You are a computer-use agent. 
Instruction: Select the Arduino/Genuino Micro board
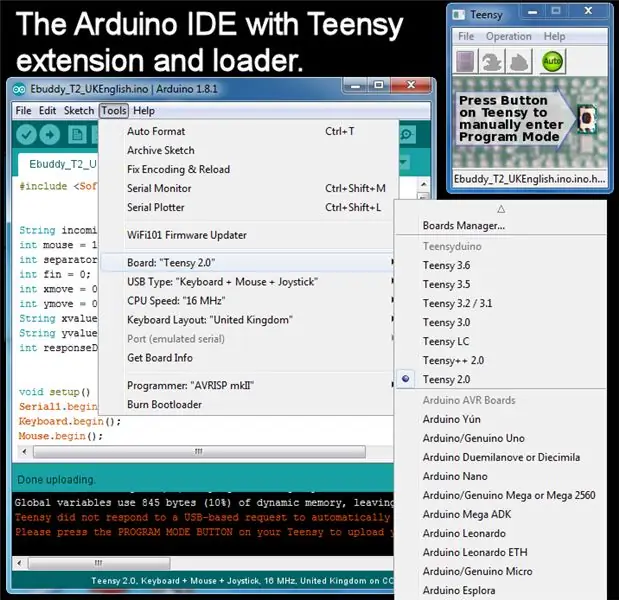[501, 571]
